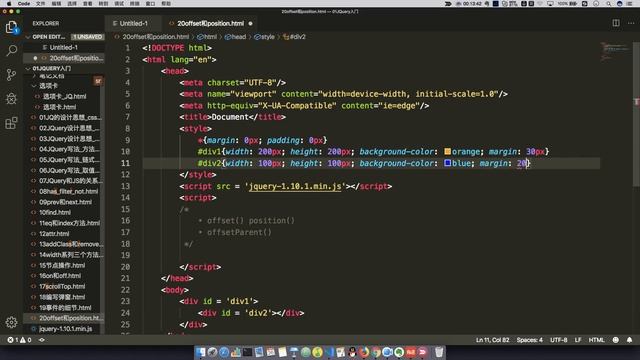Click HTML language mode selector
The height and width of the screenshot is (360, 640).
[x=596, y=340]
